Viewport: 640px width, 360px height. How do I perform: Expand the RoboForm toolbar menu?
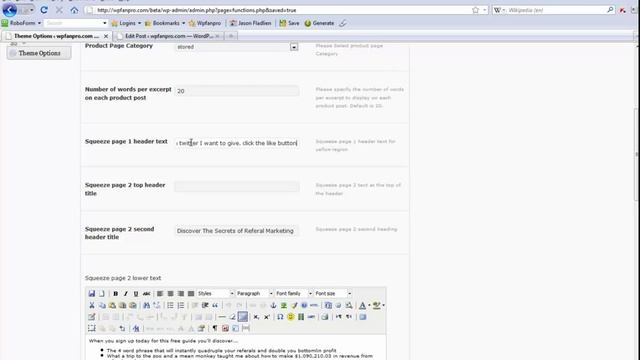pos(22,23)
